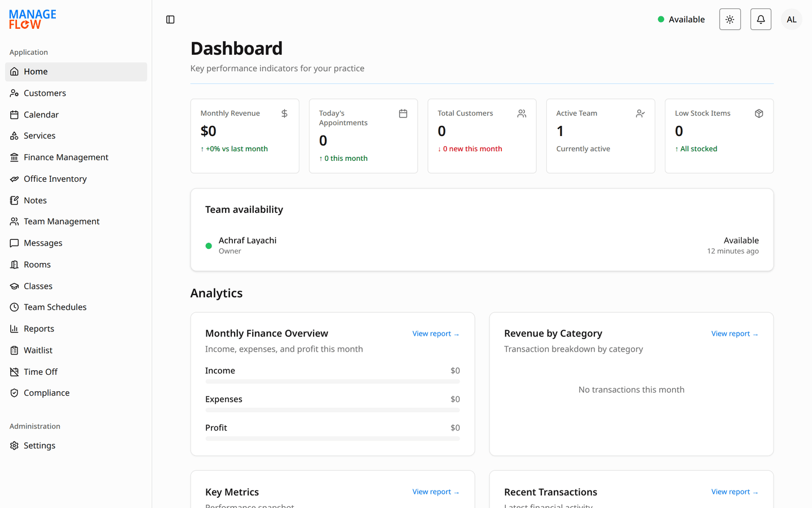Open the Reports label
The image size is (812, 508).
(x=39, y=329)
